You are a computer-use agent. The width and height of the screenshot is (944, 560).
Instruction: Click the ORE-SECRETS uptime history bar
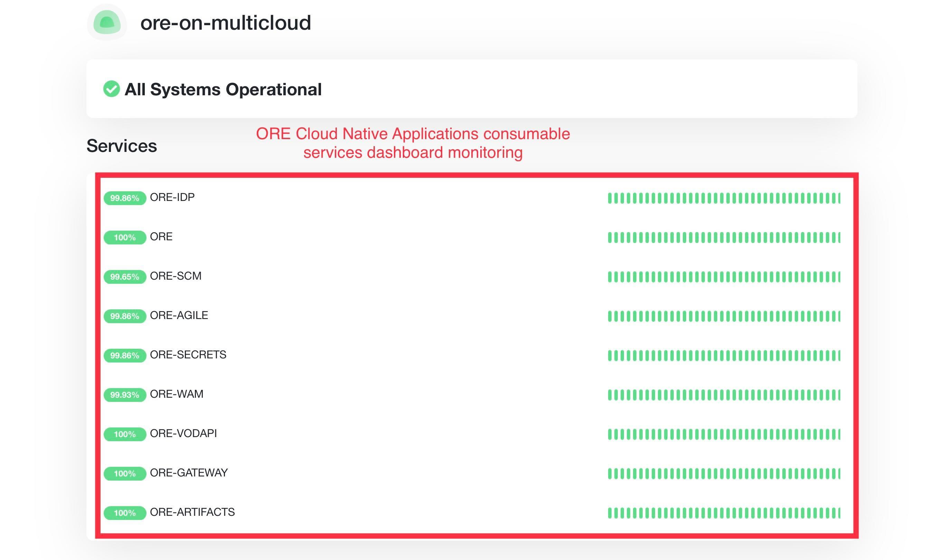click(x=724, y=356)
